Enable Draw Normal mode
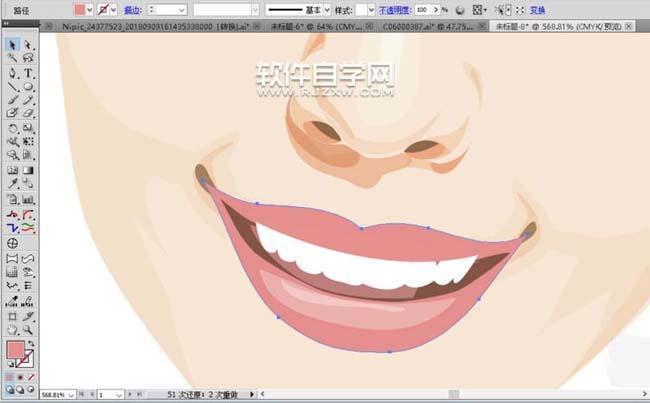Image resolution: width=650 pixels, height=403 pixels. (x=10, y=390)
